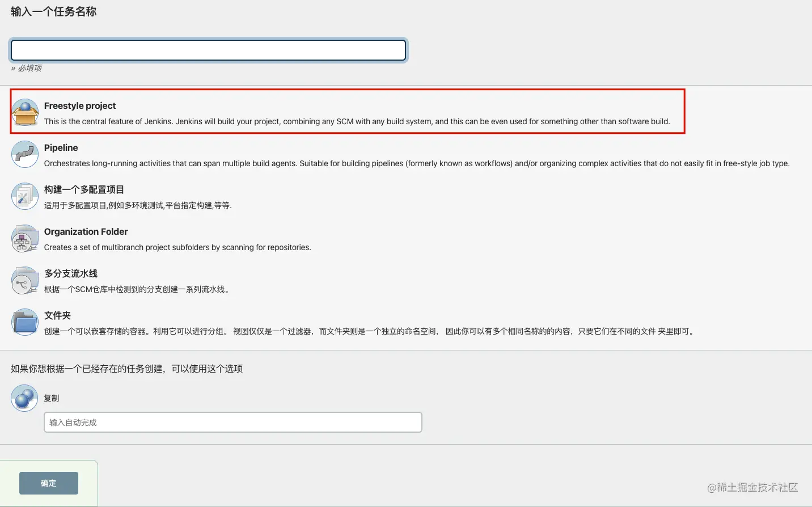
Task: Click the text 如果你想根据一个已经存在的任务创建
Action: click(x=127, y=369)
